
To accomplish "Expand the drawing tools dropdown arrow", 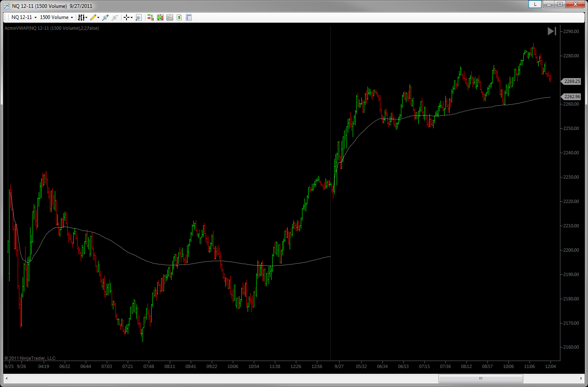I will (98, 17).
